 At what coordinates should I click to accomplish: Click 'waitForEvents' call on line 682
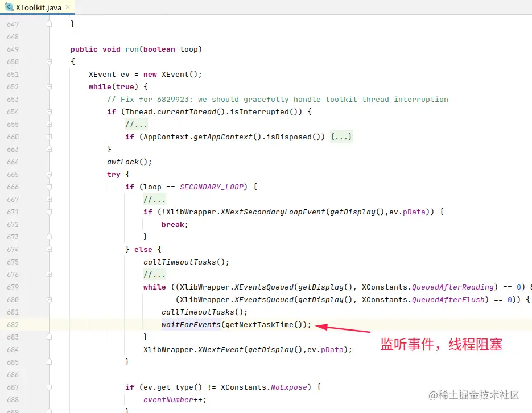pyautogui.click(x=191, y=324)
